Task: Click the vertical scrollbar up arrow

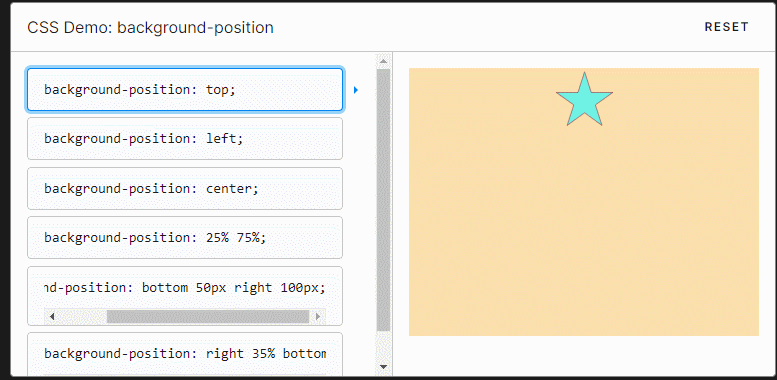Action: tap(383, 62)
